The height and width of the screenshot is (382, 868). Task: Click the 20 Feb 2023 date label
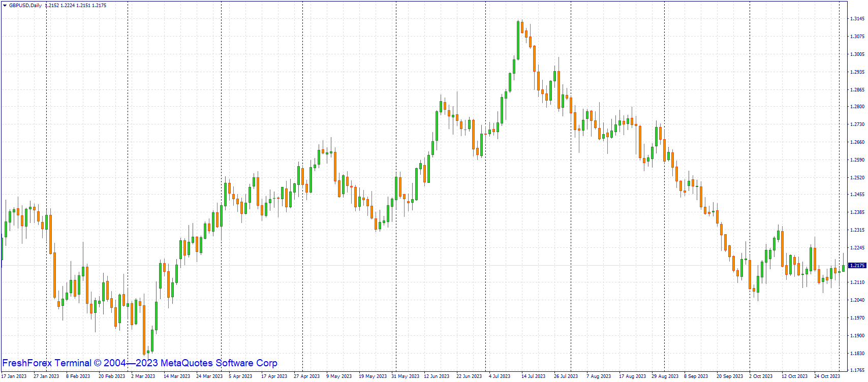point(111,376)
